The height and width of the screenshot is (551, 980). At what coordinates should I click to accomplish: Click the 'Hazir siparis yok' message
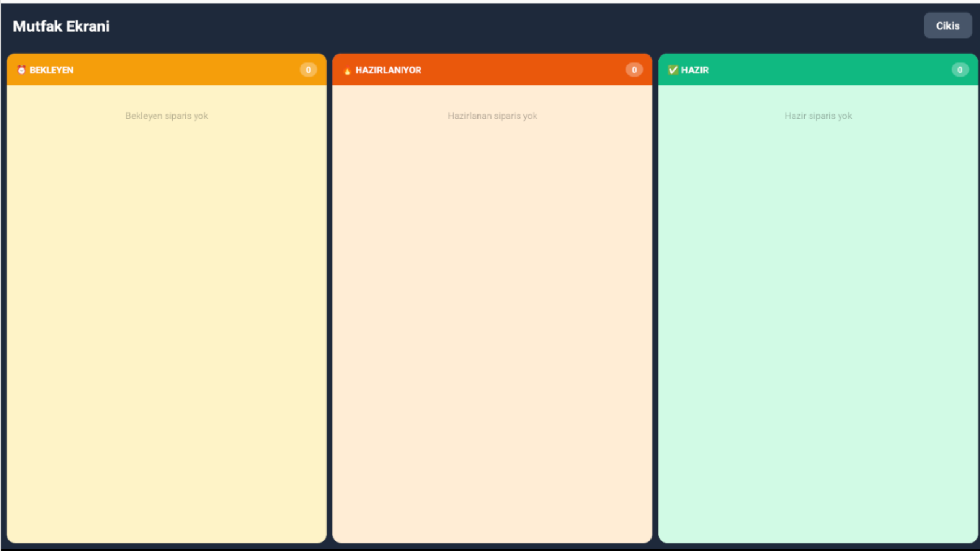click(x=818, y=116)
